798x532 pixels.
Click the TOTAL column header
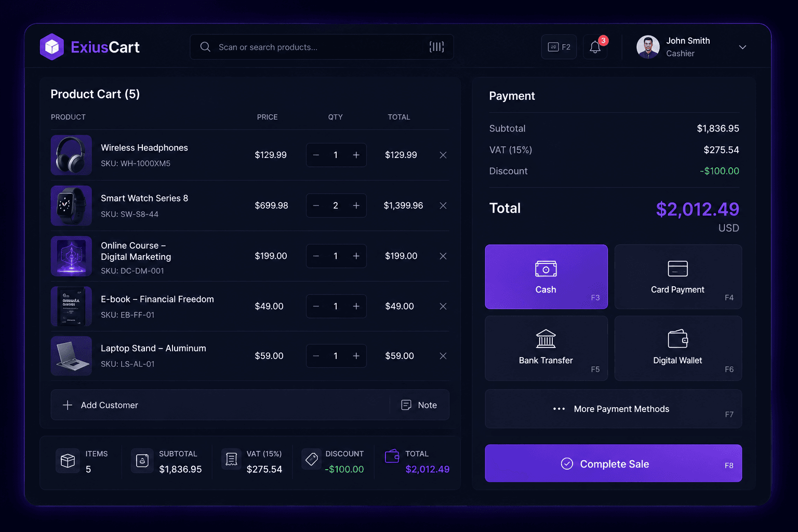click(399, 117)
